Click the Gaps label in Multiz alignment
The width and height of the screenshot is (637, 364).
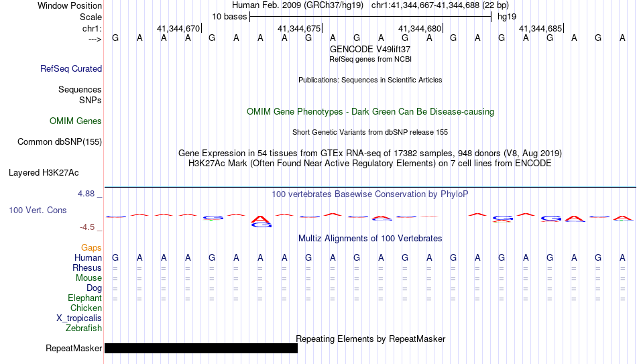91,247
